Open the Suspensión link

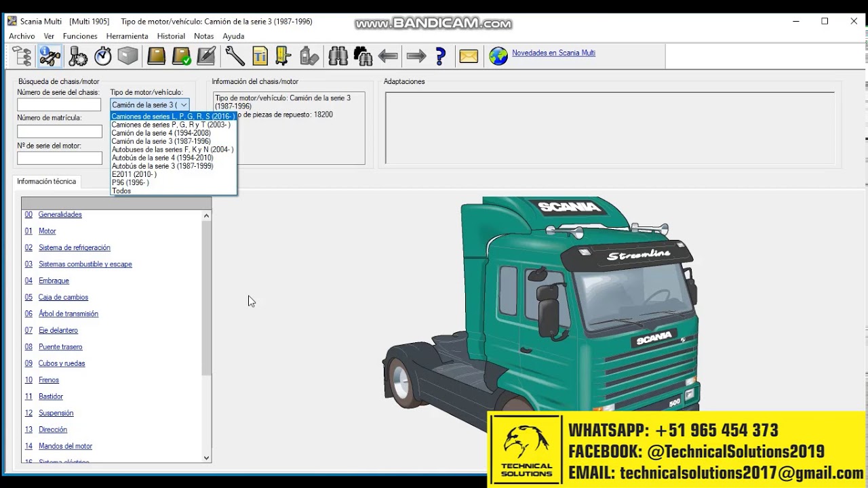(x=56, y=413)
